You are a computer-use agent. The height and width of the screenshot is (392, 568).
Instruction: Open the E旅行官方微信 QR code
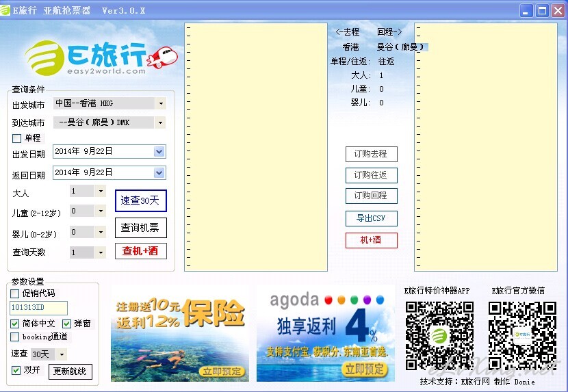coord(522,336)
